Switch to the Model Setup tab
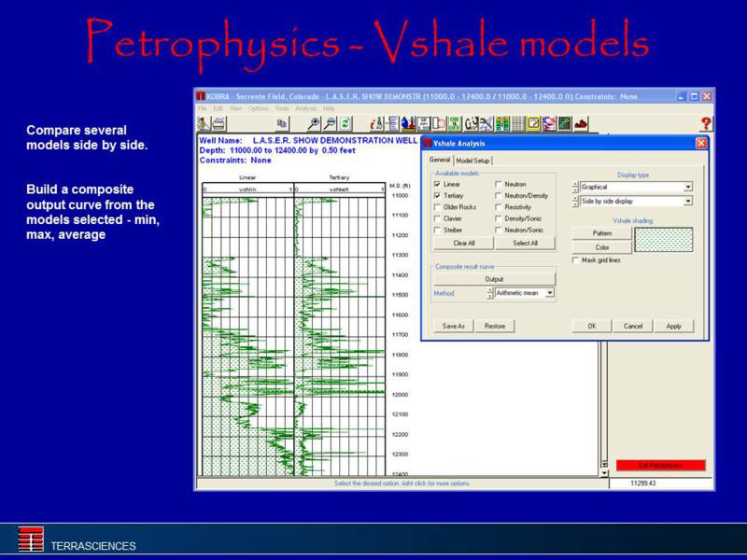The image size is (747, 560). click(x=472, y=161)
